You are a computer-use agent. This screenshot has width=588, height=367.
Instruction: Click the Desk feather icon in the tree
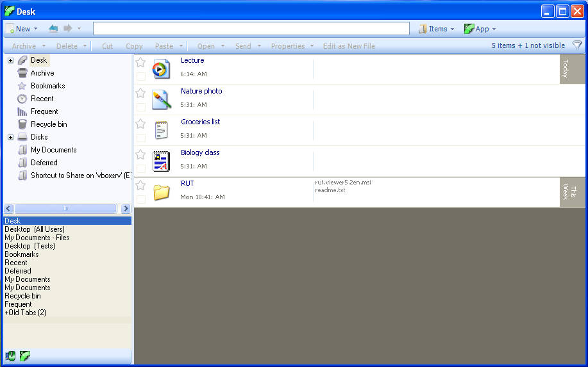click(x=22, y=60)
